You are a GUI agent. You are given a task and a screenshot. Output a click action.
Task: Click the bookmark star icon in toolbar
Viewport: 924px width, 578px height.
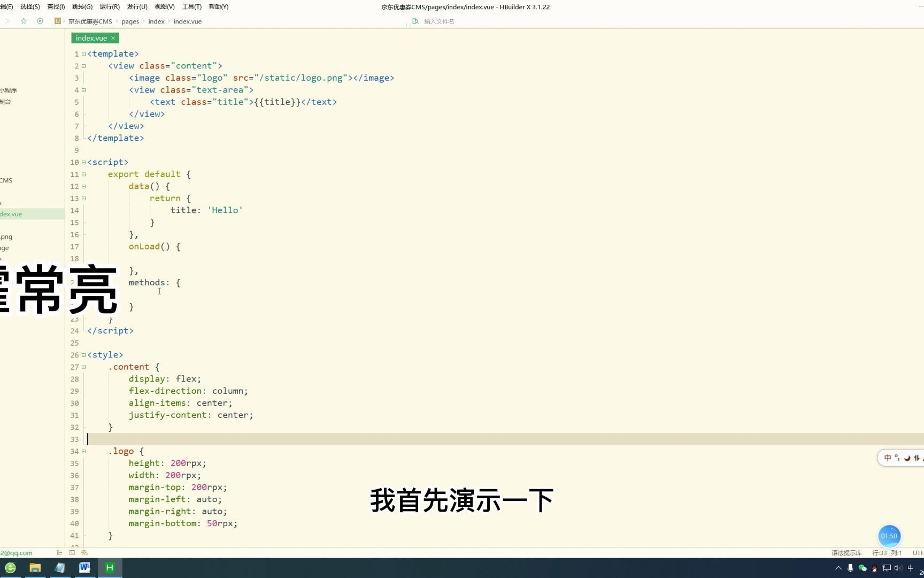click(24, 21)
